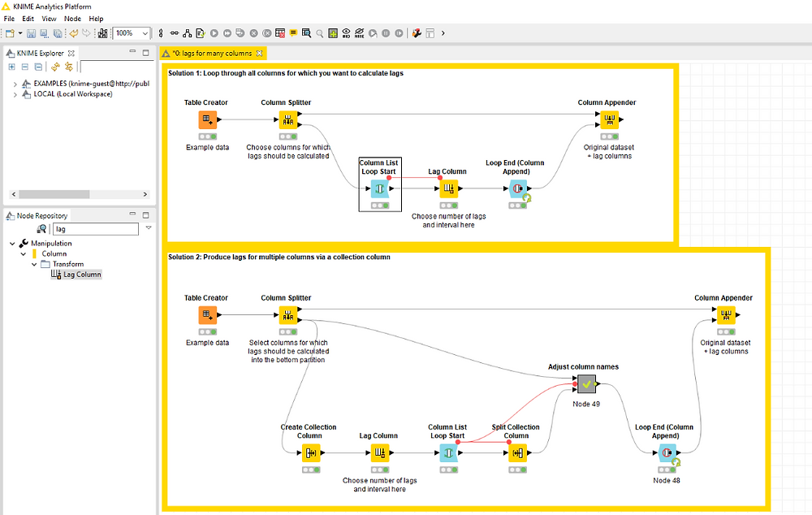
Task: Click Column Splitter node in Solution 1
Action: tap(288, 119)
